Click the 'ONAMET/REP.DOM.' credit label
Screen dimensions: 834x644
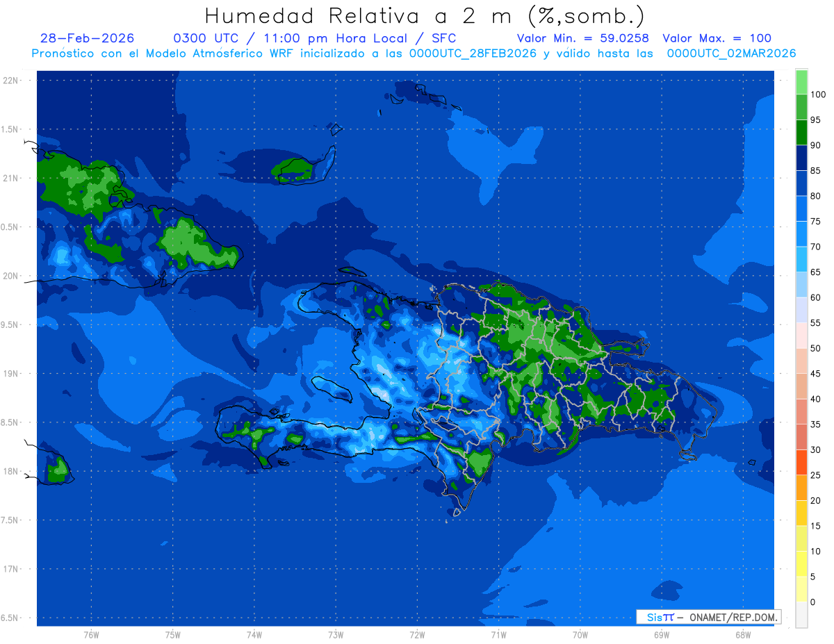coord(733,617)
